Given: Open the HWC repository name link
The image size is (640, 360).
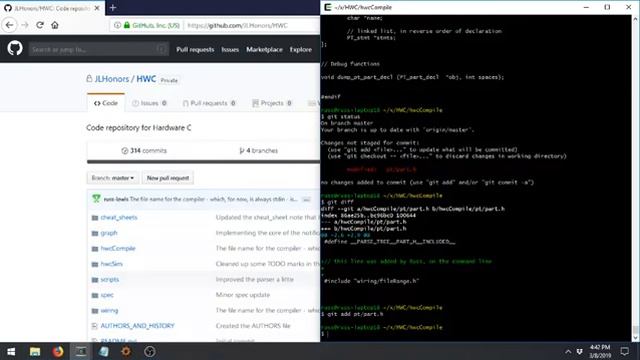Looking at the screenshot, I should [146, 79].
